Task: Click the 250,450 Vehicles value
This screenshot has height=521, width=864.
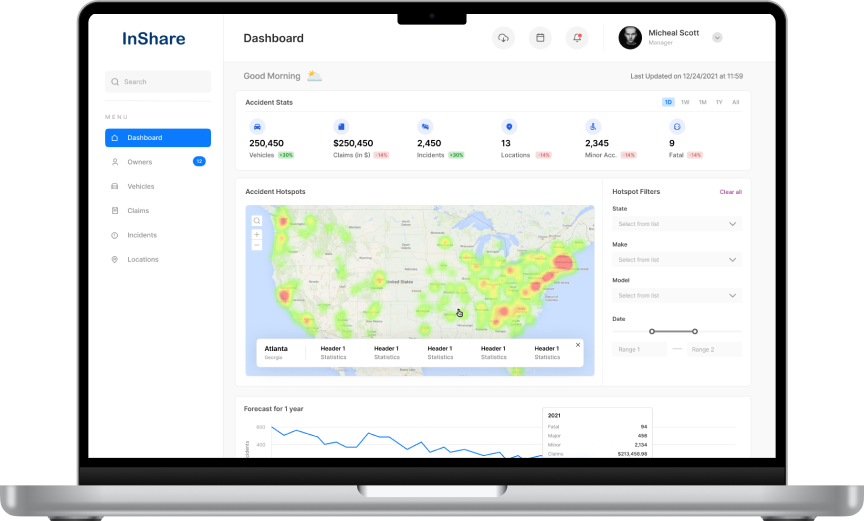Action: (266, 143)
